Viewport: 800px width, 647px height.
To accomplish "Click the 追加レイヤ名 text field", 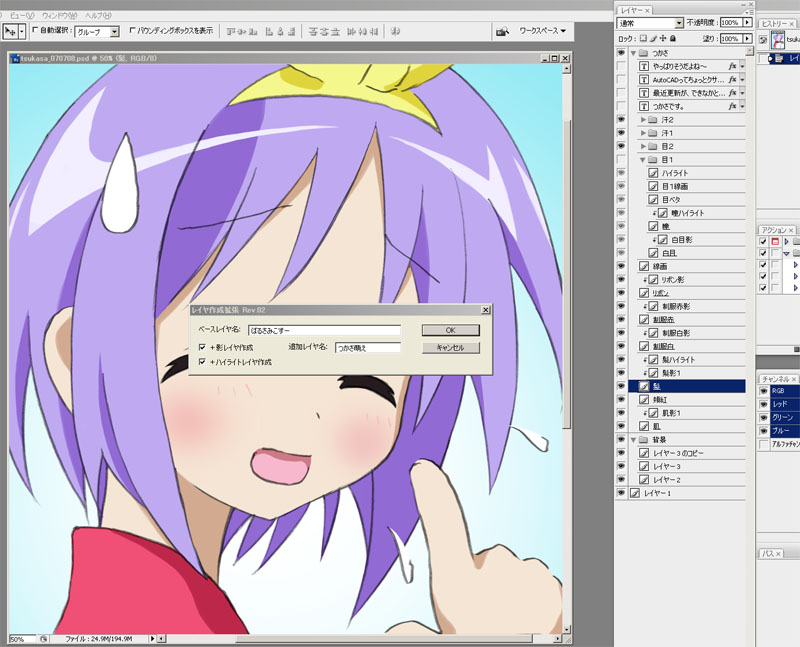I will (x=368, y=347).
